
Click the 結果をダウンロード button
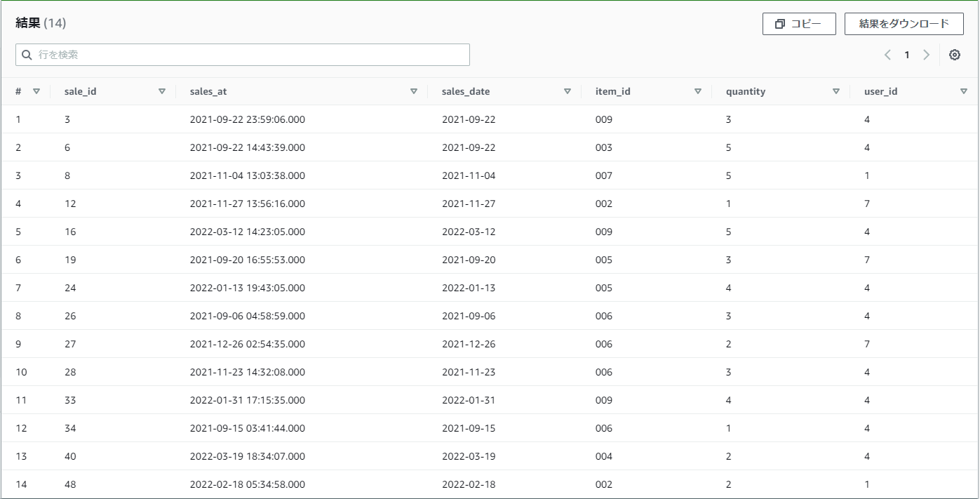click(904, 24)
